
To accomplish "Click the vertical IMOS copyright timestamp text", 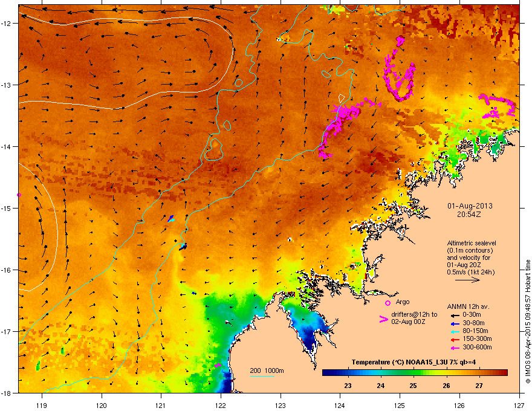I will point(528,322).
